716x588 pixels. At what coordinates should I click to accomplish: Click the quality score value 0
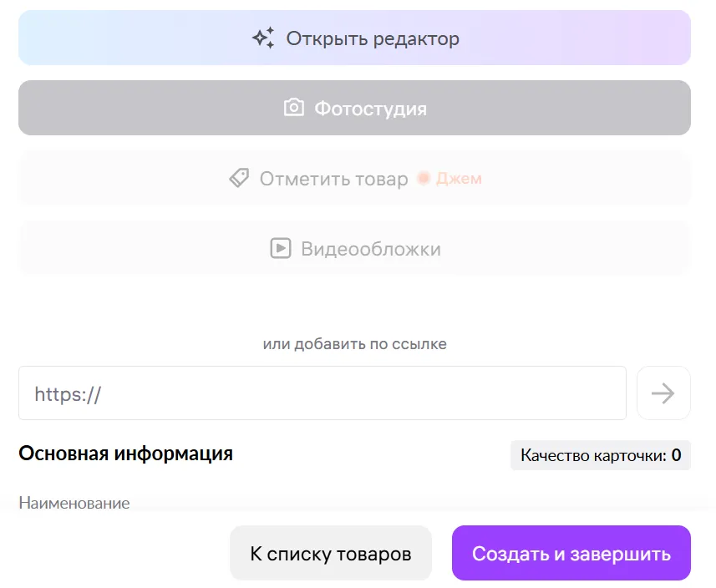pyautogui.click(x=676, y=455)
